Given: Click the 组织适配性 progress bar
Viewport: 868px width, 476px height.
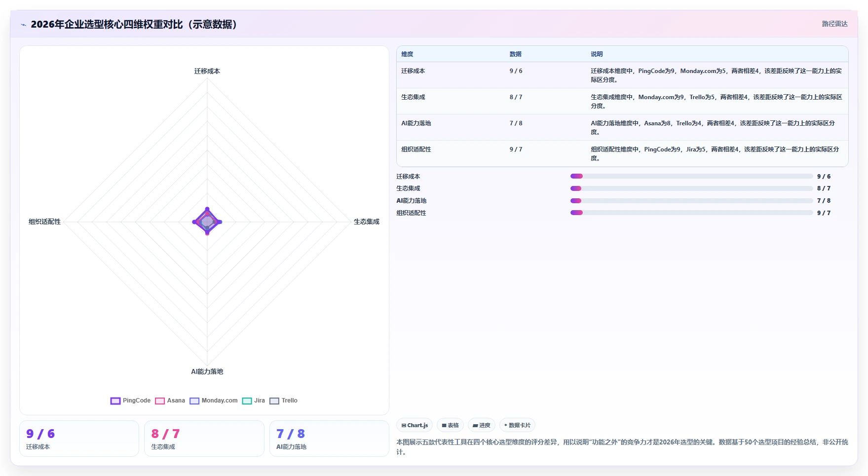Looking at the screenshot, I should click(691, 213).
